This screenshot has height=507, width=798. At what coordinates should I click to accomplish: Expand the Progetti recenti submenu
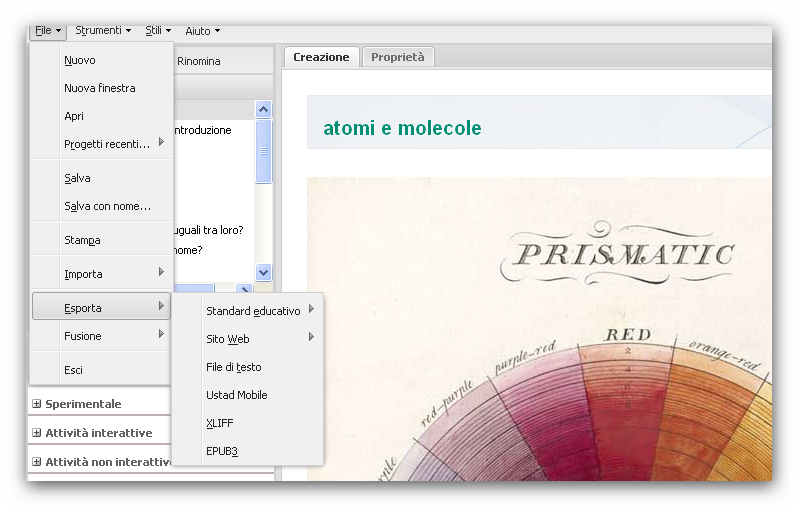click(101, 144)
